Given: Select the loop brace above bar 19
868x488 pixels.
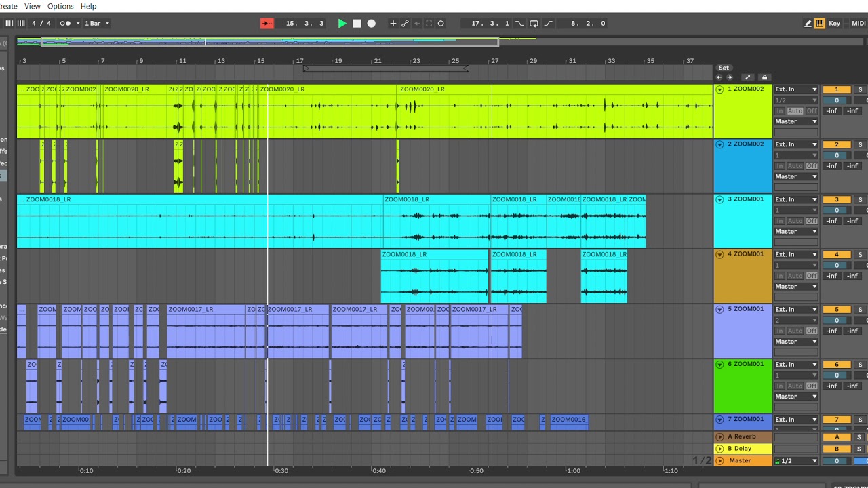Looking at the screenshot, I should coord(386,68).
